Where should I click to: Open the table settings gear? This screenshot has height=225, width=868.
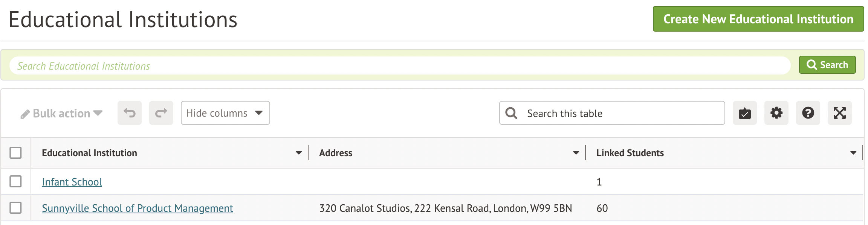point(776,113)
